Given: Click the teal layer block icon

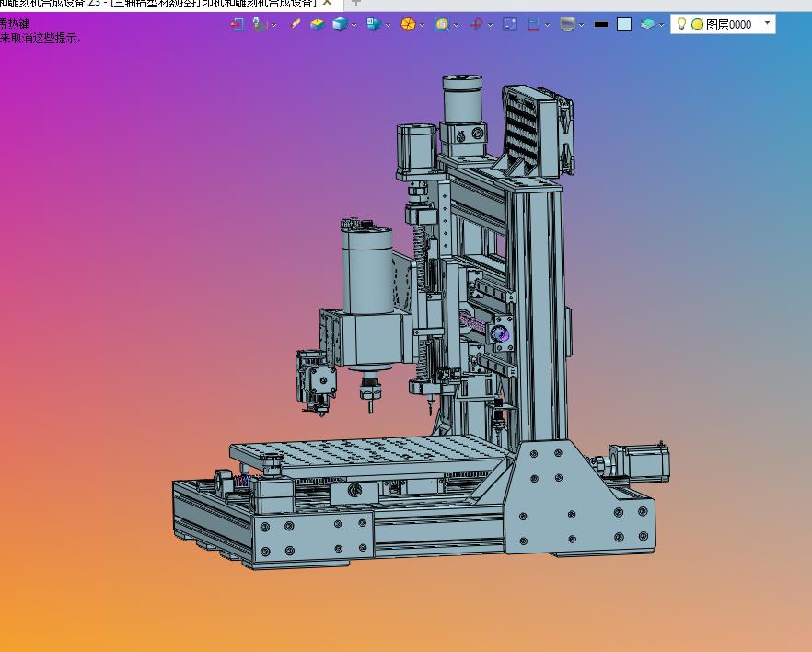Looking at the screenshot, I should coord(647,24).
